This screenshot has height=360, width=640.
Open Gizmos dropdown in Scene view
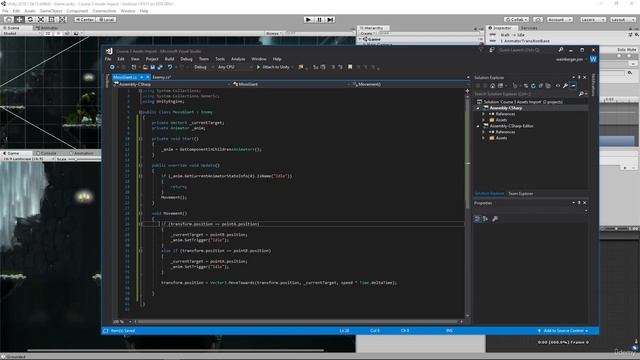click(273, 33)
